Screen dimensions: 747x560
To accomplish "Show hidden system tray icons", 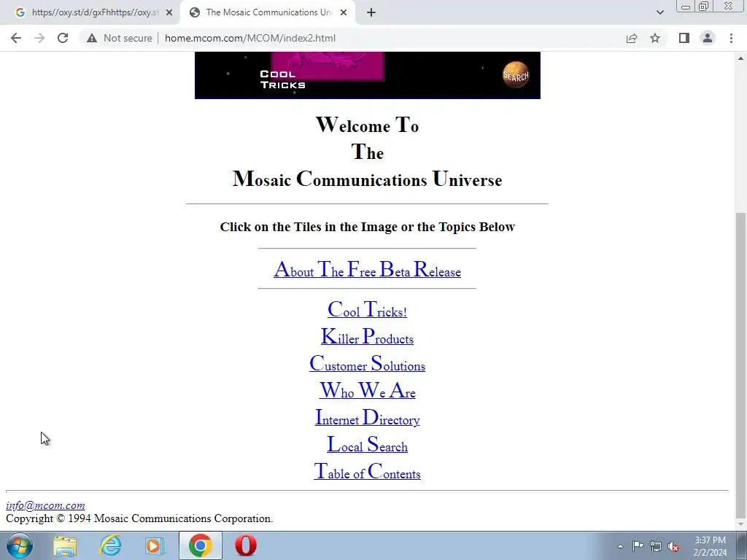I will click(x=620, y=546).
